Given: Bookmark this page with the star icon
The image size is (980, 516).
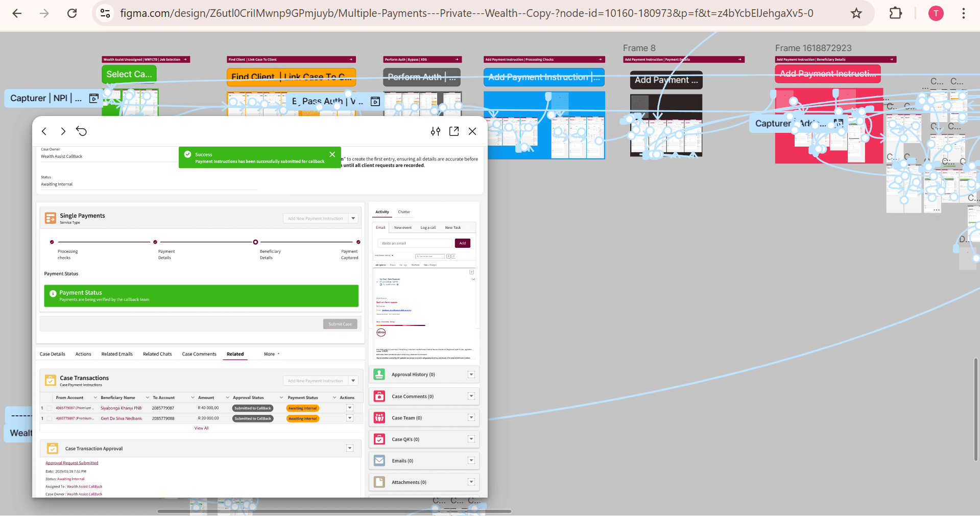Looking at the screenshot, I should [856, 13].
